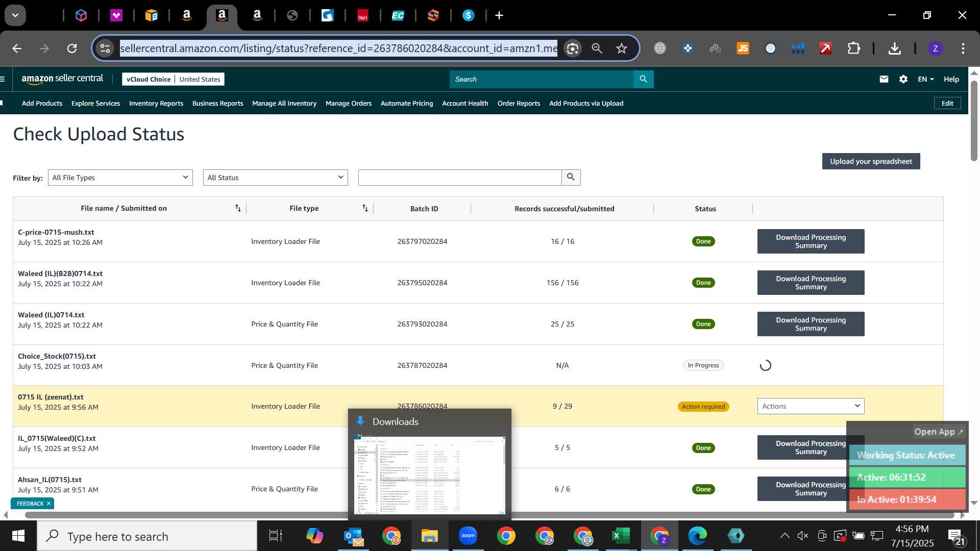This screenshot has width=980, height=551.
Task: Open Seller Central mail messages icon
Action: tap(884, 79)
